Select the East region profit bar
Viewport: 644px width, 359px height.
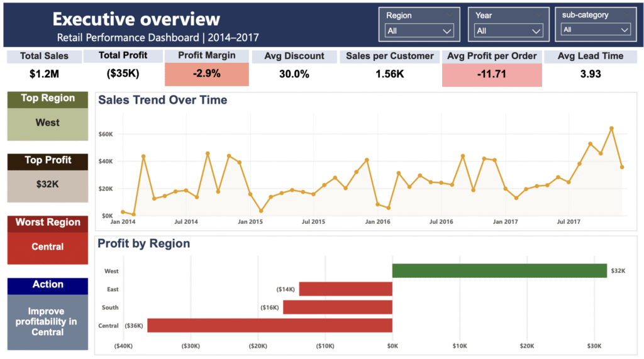tap(345, 289)
